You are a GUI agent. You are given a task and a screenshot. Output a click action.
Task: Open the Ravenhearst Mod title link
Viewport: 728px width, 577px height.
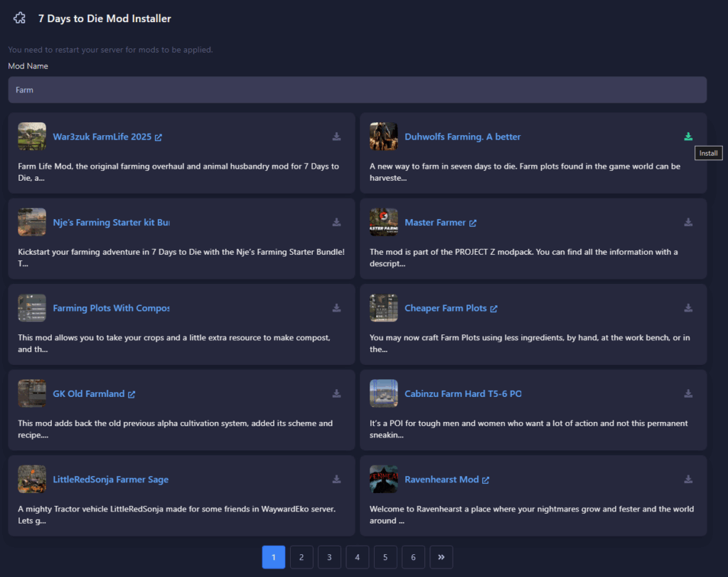(441, 480)
